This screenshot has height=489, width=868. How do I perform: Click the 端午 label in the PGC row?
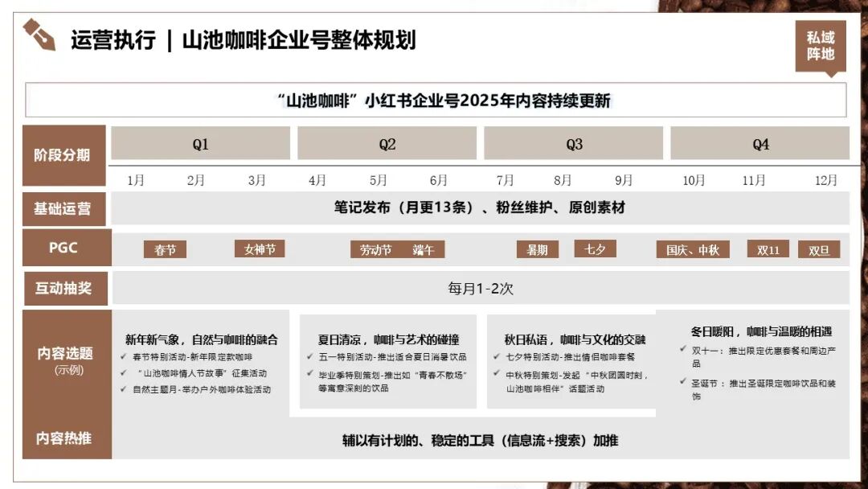click(x=423, y=250)
